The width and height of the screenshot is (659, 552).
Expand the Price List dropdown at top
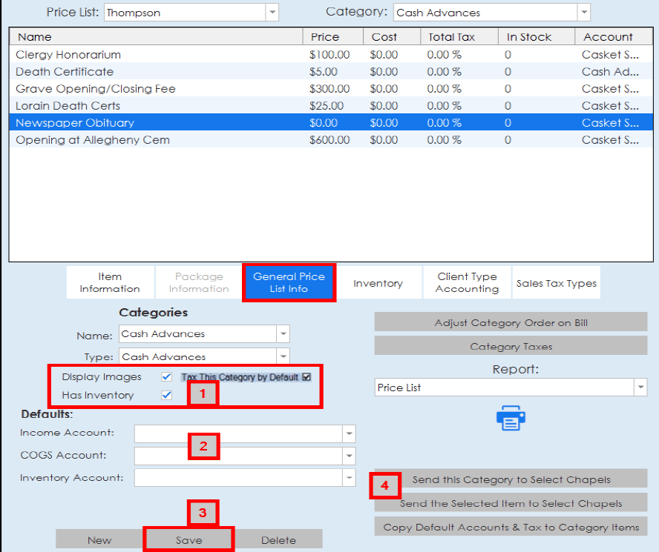272,13
